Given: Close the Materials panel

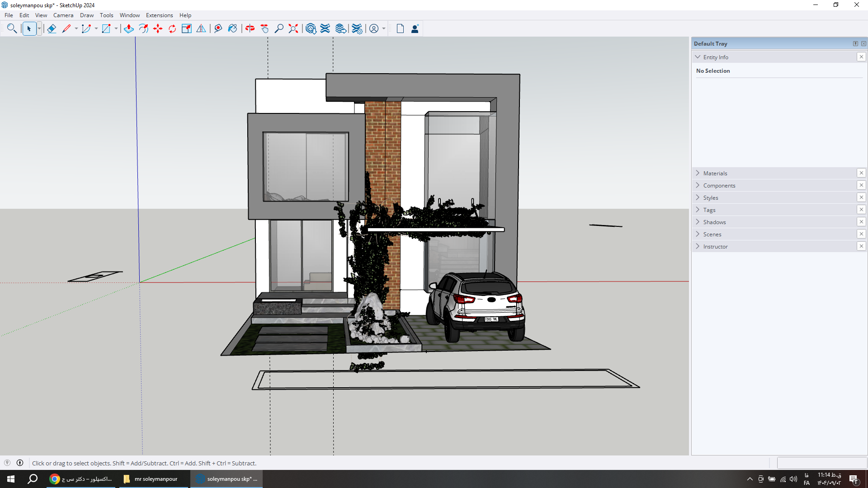Looking at the screenshot, I should 861,173.
